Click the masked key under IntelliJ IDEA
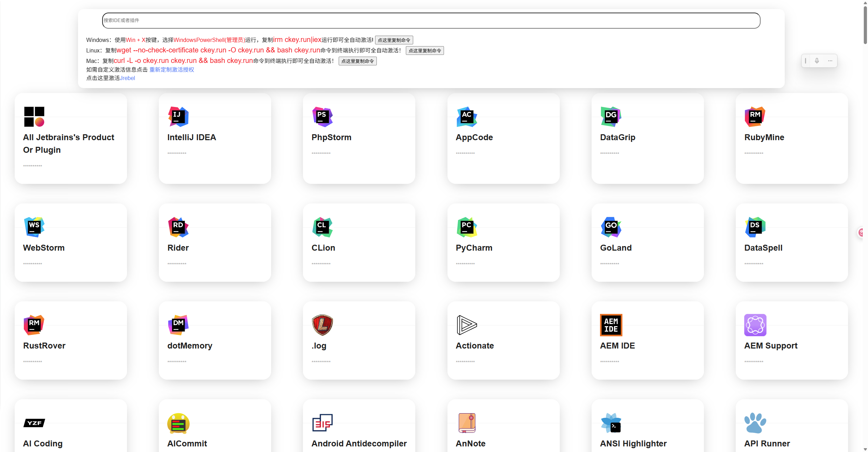This screenshot has height=452, width=868. point(177,153)
